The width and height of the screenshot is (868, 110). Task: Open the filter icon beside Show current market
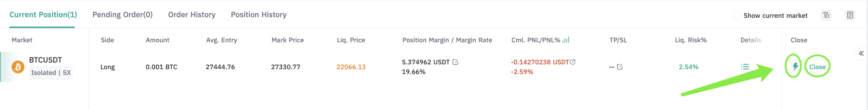[826, 15]
